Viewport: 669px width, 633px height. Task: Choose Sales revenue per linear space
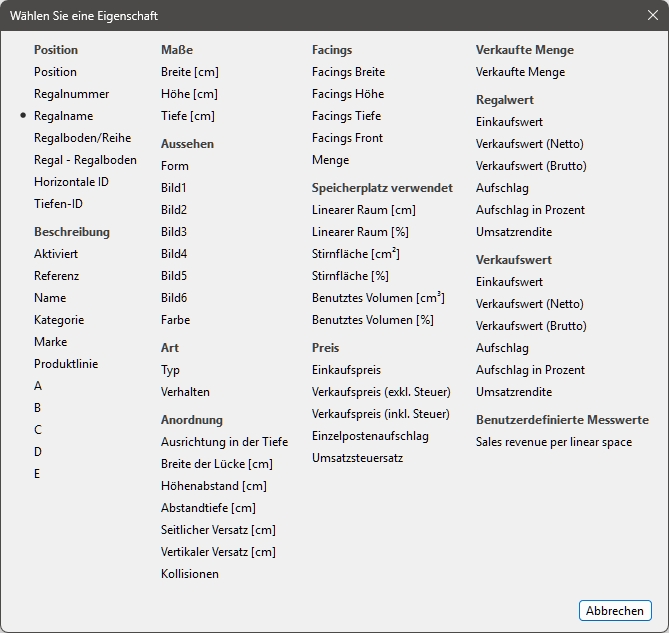click(553, 442)
